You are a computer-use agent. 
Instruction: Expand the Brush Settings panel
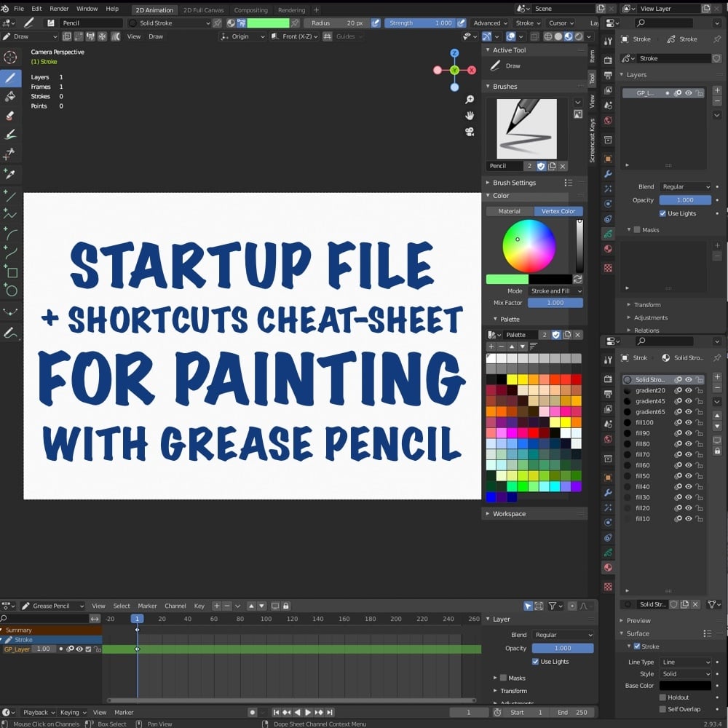[x=514, y=183]
